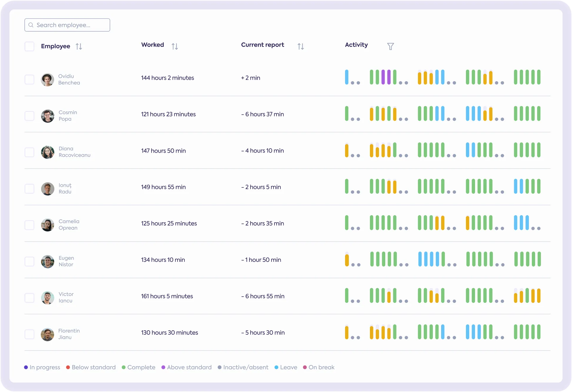Click the search magnifier icon

point(31,25)
